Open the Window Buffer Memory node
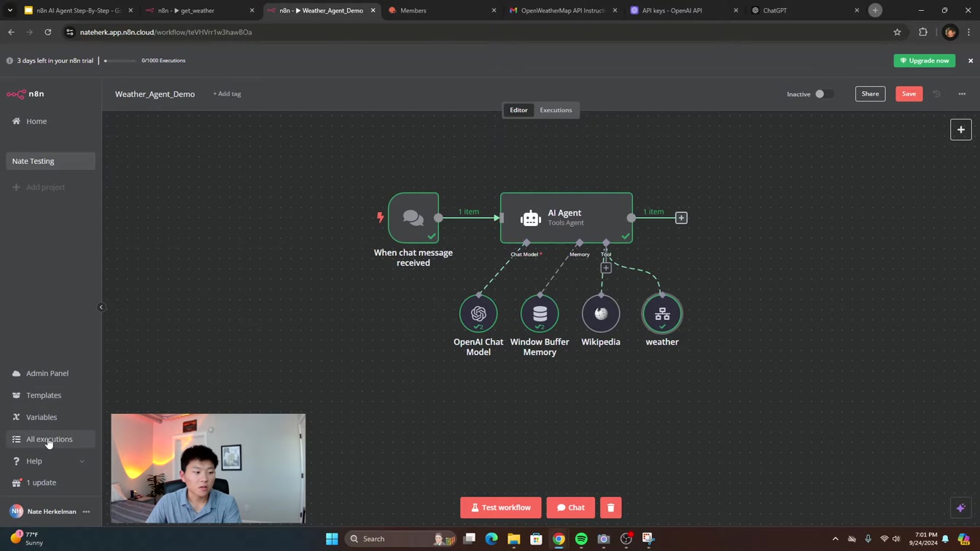 click(x=540, y=313)
